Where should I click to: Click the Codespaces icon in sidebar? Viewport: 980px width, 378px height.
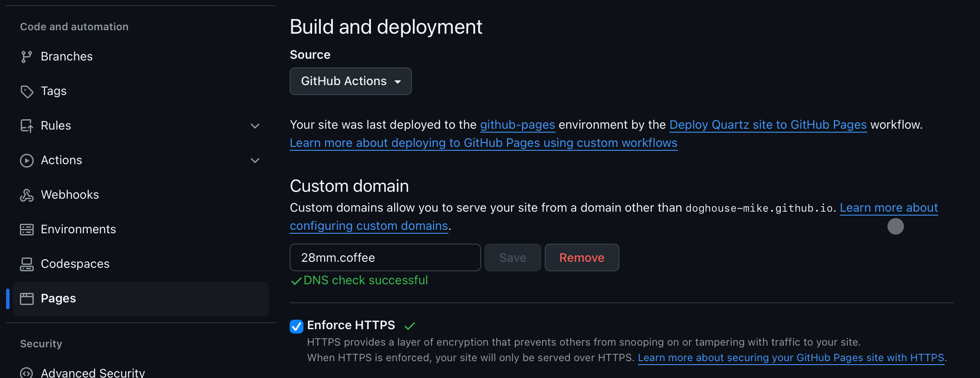point(26,264)
